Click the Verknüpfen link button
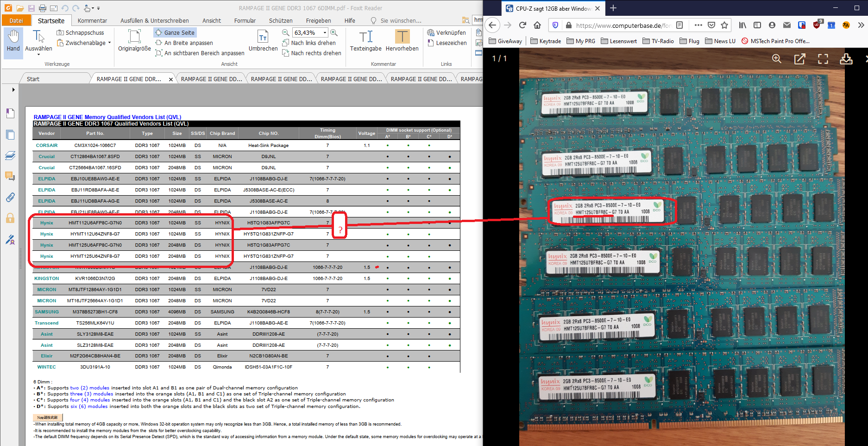Screen dimensions: 868x446 coord(447,32)
